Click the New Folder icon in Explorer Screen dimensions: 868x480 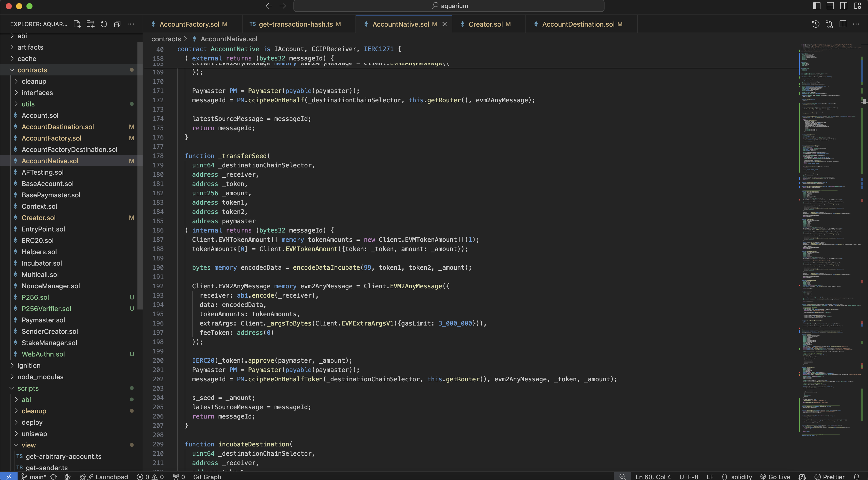pyautogui.click(x=90, y=24)
